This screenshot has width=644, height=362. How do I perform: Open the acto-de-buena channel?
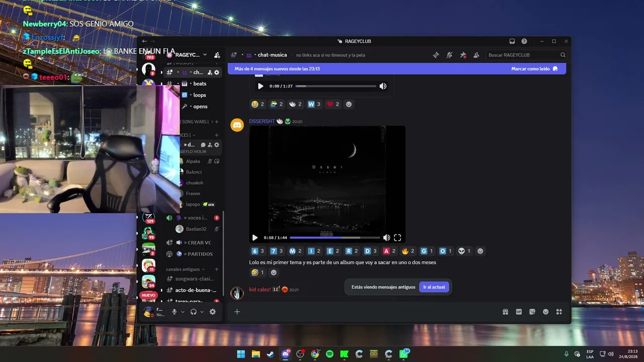[193, 290]
